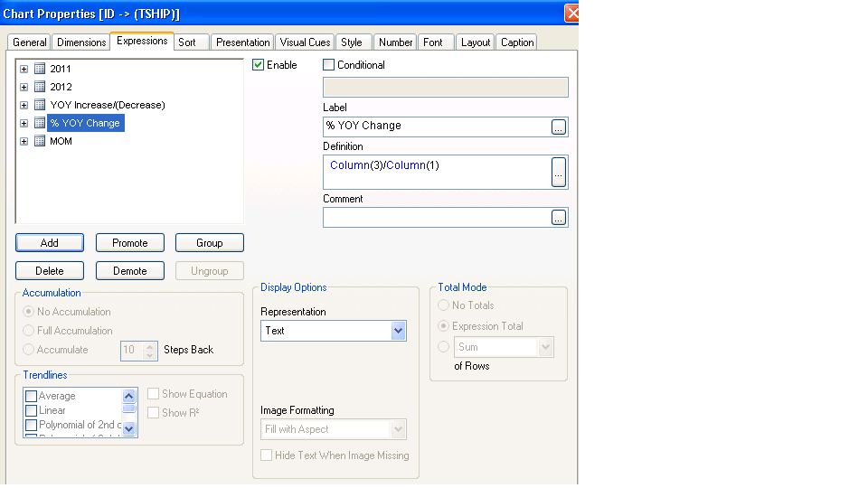Viewport: 868px width, 488px height.
Task: Open the Image Formatting Fill with Aspect dropdown
Action: [x=398, y=429]
